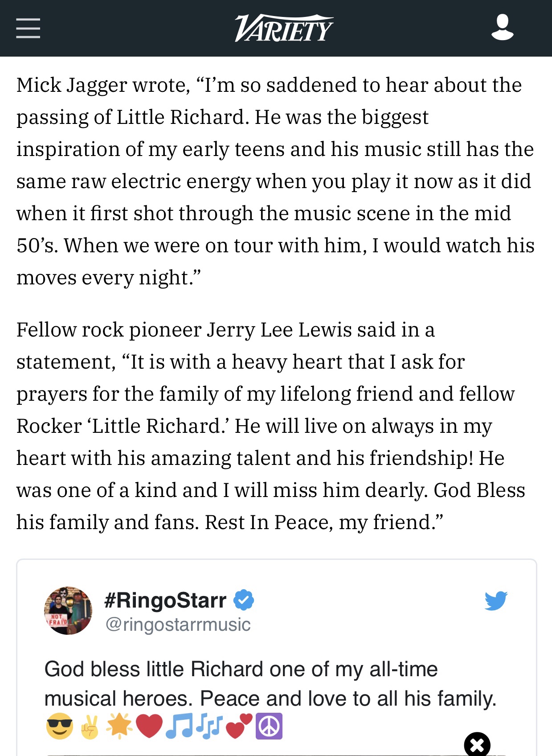Tap the sunglasses face emoji
Image resolution: width=552 pixels, height=756 pixels.
[60, 726]
